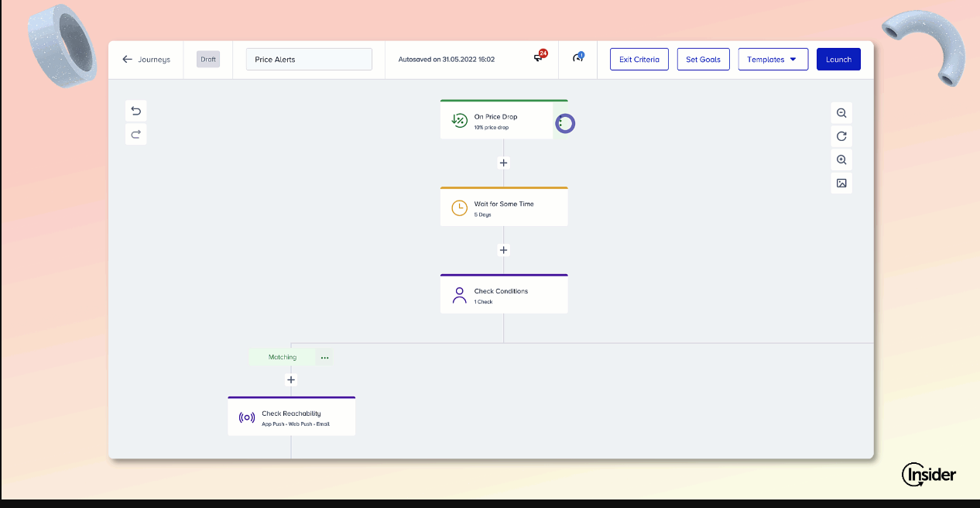Click 'App Push - Web Push - Email' text
Viewport: 980px width, 508px height.
pos(296,424)
